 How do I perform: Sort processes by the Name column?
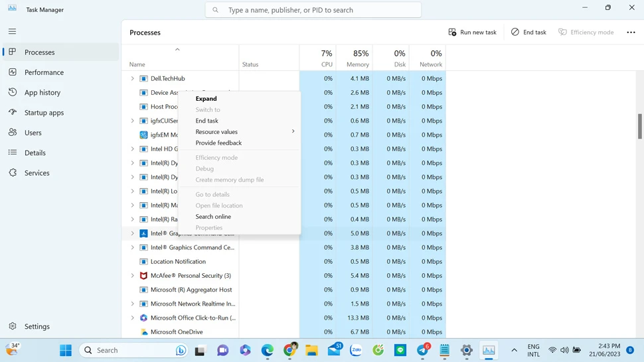coord(180,58)
